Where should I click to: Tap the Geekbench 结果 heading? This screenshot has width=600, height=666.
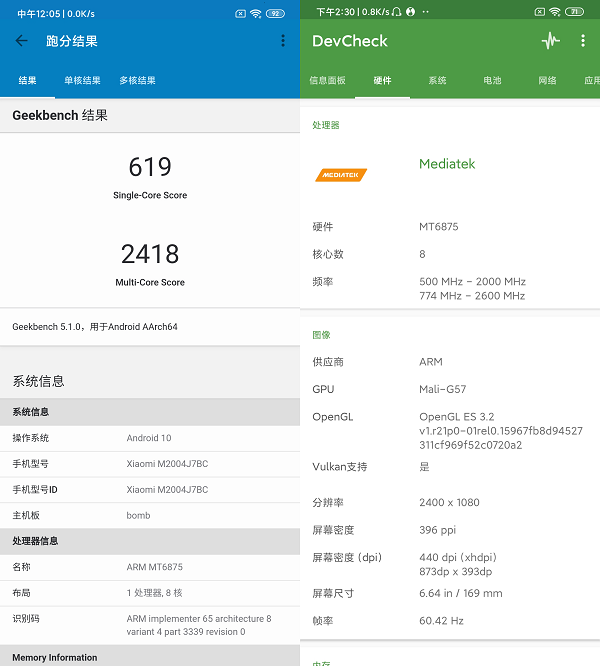60,116
